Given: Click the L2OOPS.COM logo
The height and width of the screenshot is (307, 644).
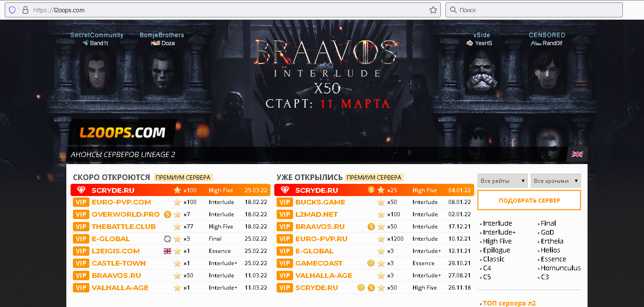Looking at the screenshot, I should (122, 133).
